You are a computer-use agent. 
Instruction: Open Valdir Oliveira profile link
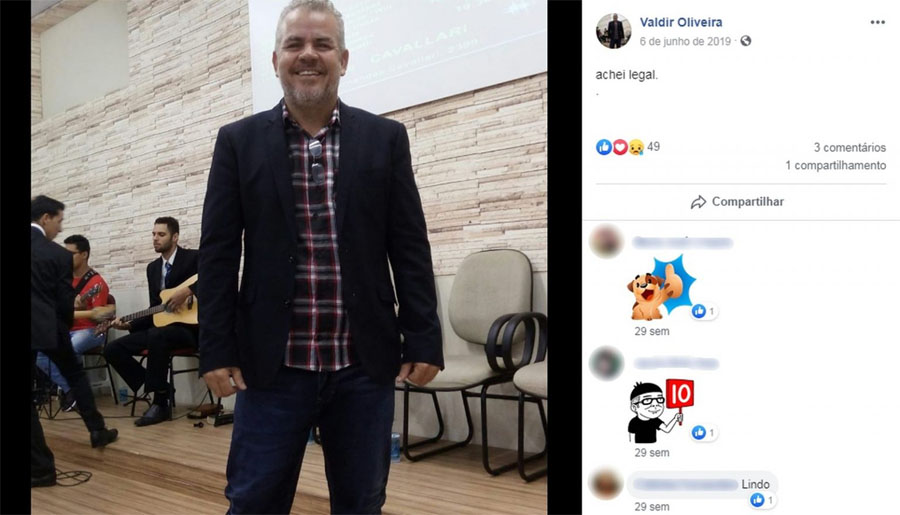(681, 22)
